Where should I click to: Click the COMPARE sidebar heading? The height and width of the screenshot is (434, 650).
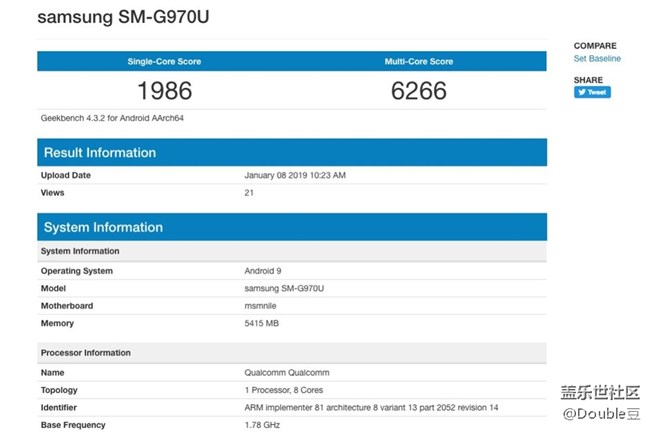tap(595, 46)
